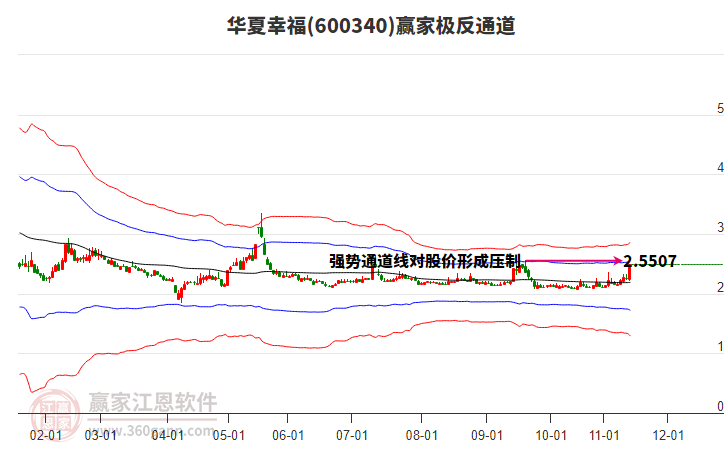Click the 04-01 date axis label
The height and width of the screenshot is (450, 726).
(x=167, y=435)
